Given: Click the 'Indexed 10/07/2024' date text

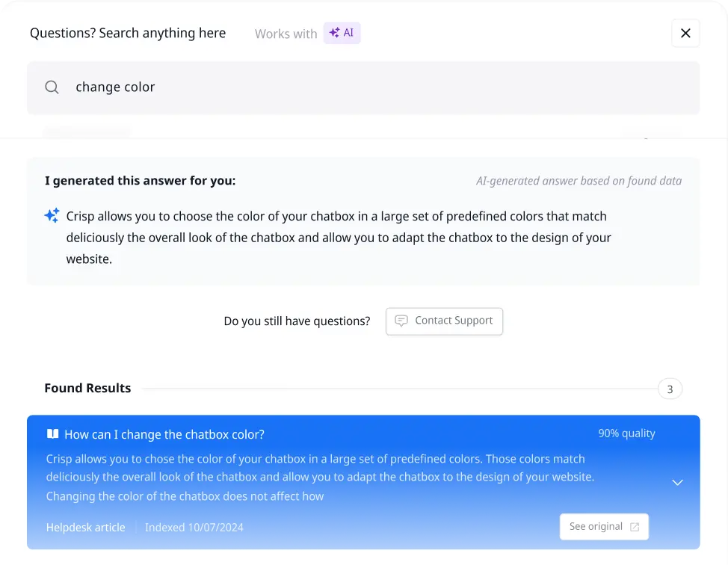Looking at the screenshot, I should 193,527.
